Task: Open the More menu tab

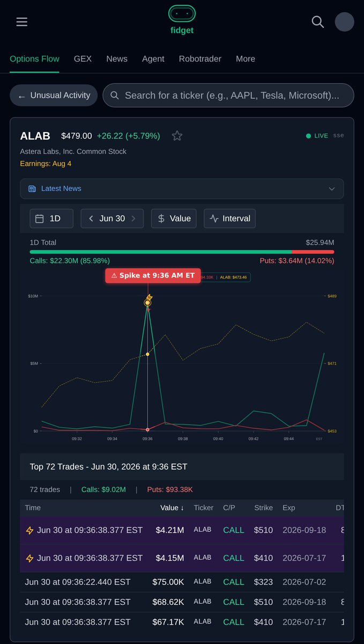Action: coord(246,59)
